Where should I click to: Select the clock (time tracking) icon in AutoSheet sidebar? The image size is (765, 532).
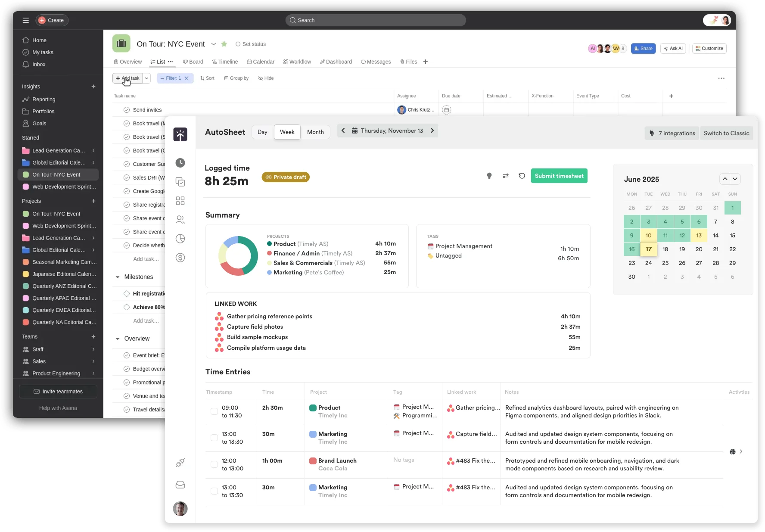(180, 163)
